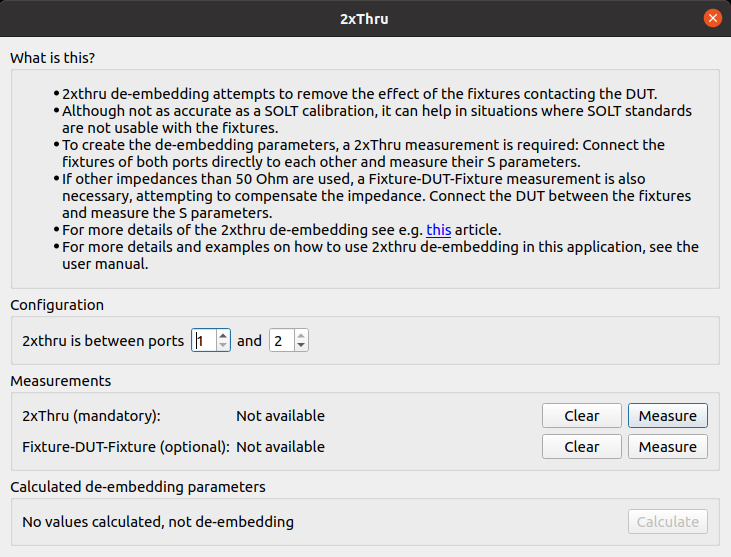Viewport: 731px width, 557px height.
Task: Close the 2xThru dialog window
Action: click(712, 18)
